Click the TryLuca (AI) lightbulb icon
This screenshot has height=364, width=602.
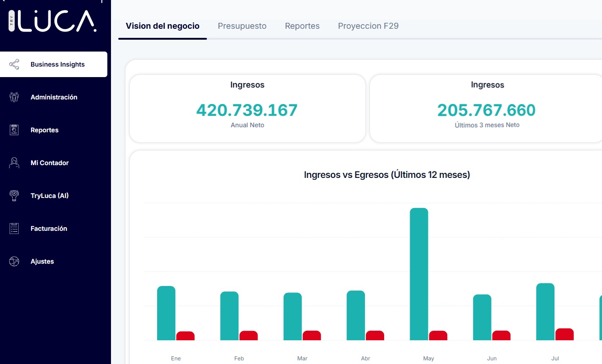click(x=14, y=196)
